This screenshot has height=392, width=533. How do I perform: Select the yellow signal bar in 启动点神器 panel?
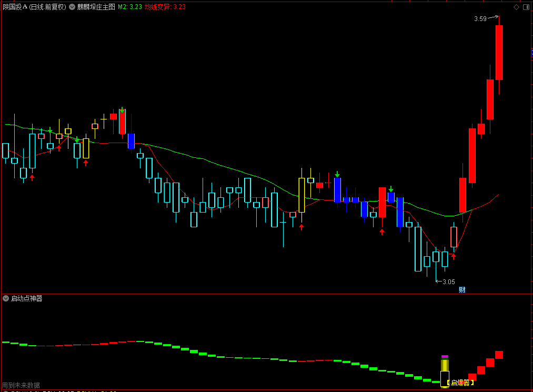(445, 371)
